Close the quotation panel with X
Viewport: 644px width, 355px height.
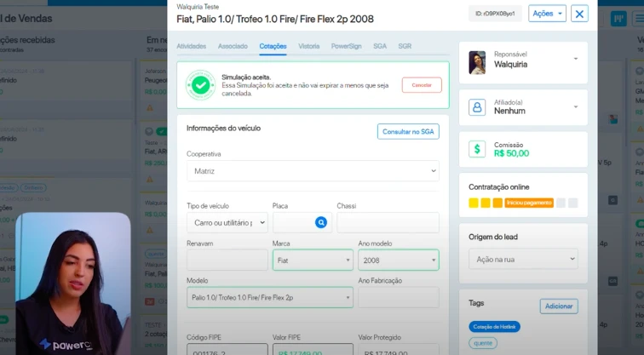tap(579, 14)
